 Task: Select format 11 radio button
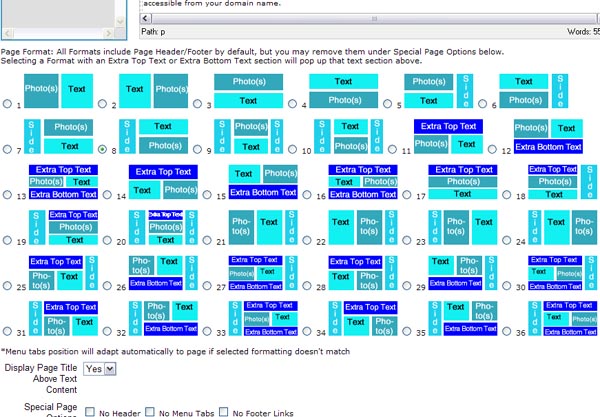pyautogui.click(x=392, y=149)
